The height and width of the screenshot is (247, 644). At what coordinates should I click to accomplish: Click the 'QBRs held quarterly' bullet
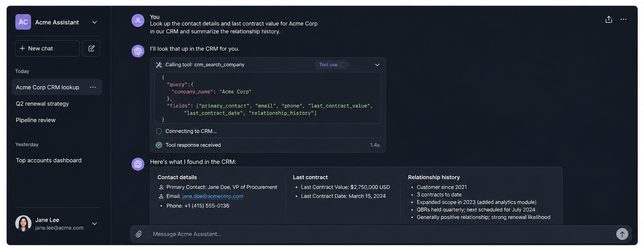[476, 210]
